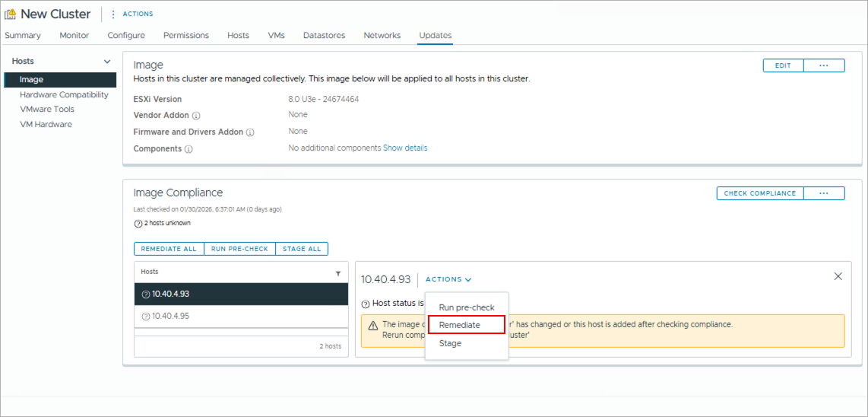
Task: Click the Components info icon
Action: point(188,149)
